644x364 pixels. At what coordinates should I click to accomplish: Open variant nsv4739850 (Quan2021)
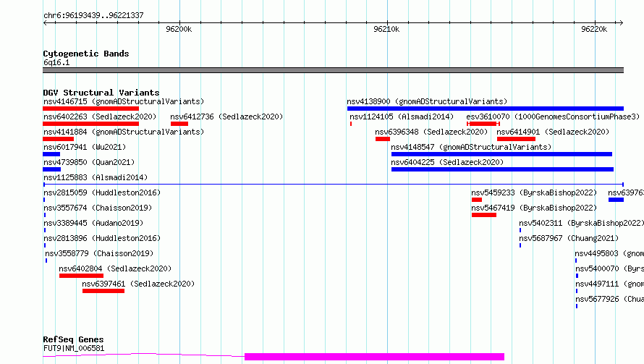point(89,162)
